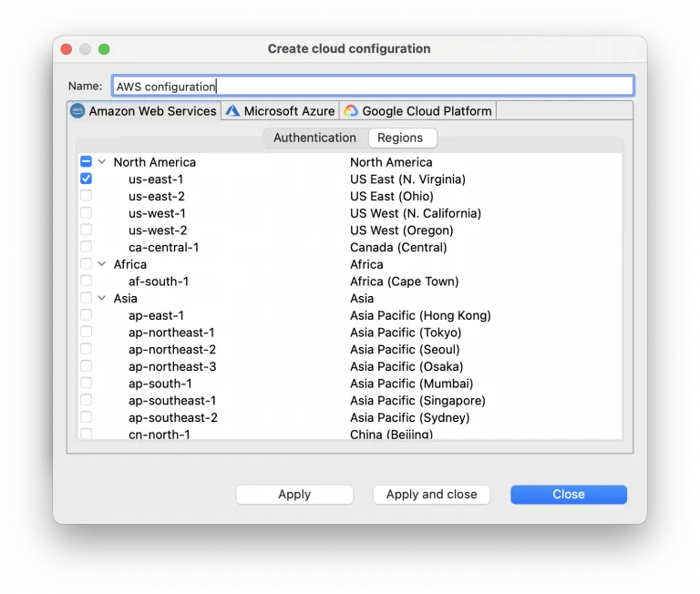Viewport: 700px width, 594px height.
Task: Select the 'us-east-1' row label
Action: 156,179
